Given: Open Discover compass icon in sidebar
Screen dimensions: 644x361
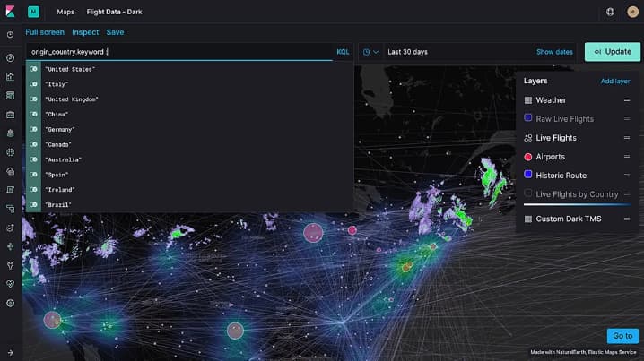Looking at the screenshot, I should tap(10, 57).
